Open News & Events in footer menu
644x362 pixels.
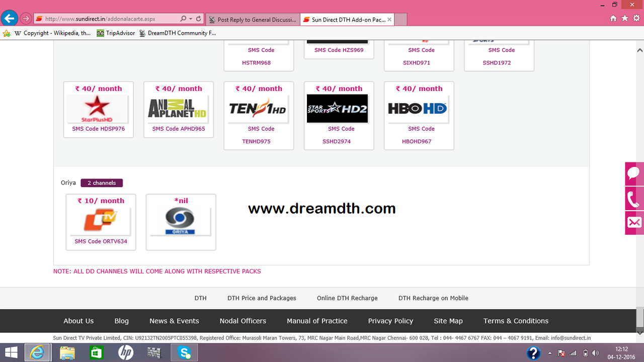point(174,321)
